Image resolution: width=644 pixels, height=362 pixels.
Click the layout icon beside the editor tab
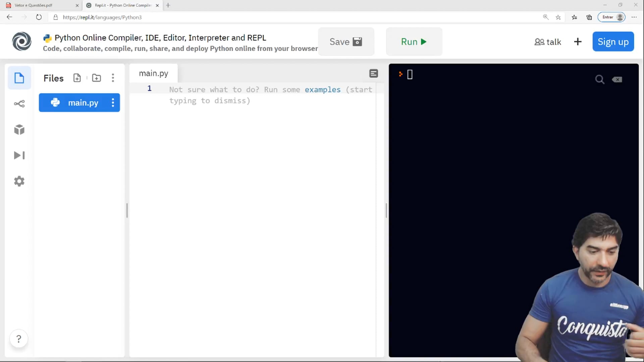(x=374, y=73)
